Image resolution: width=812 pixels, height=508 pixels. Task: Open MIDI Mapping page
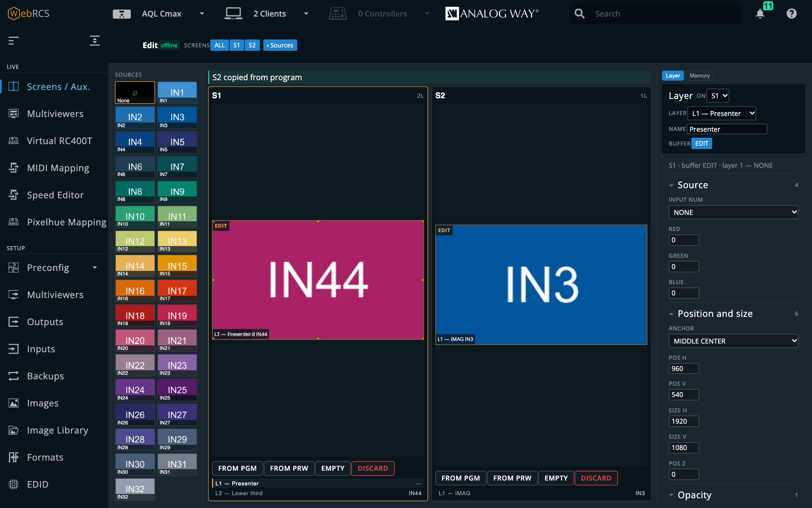point(54,168)
